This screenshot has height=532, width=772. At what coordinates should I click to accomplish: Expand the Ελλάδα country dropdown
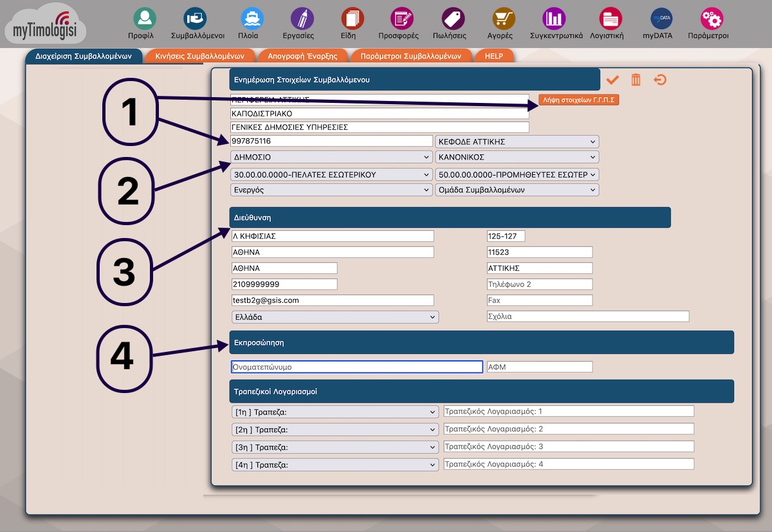coord(335,317)
